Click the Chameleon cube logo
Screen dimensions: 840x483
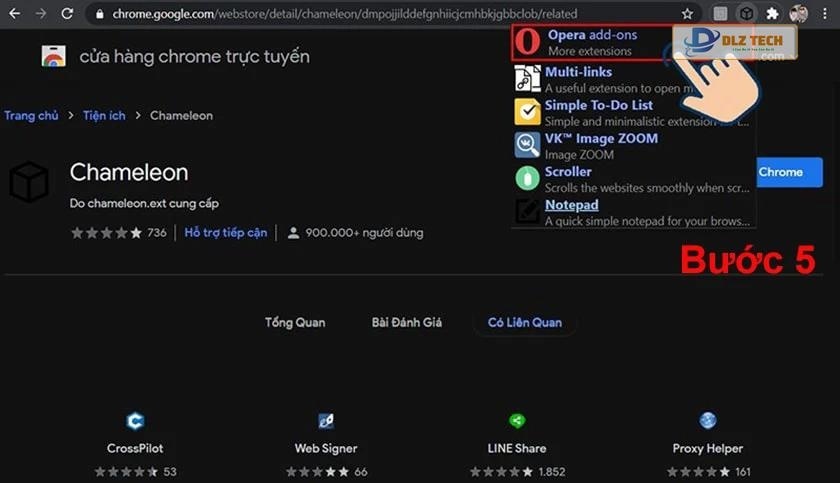point(29,182)
